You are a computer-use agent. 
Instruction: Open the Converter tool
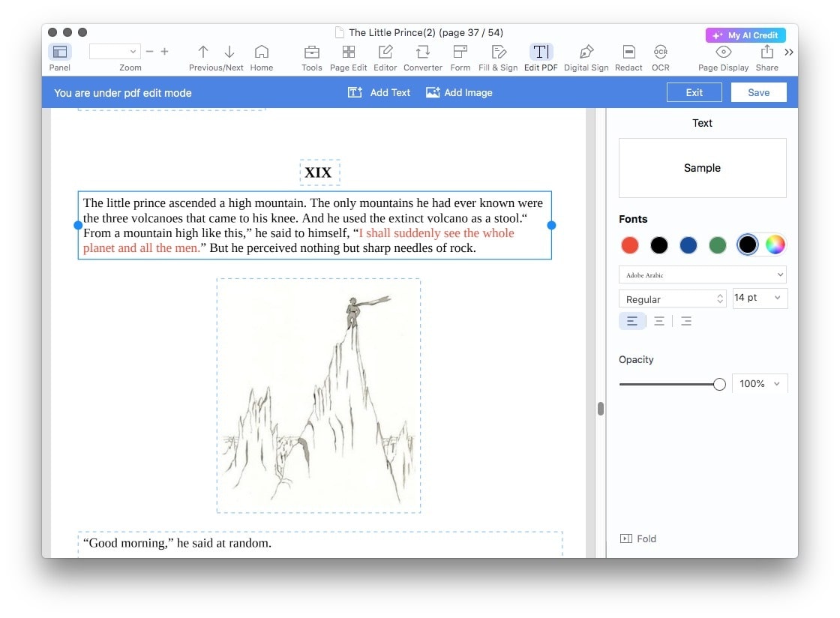coord(423,52)
